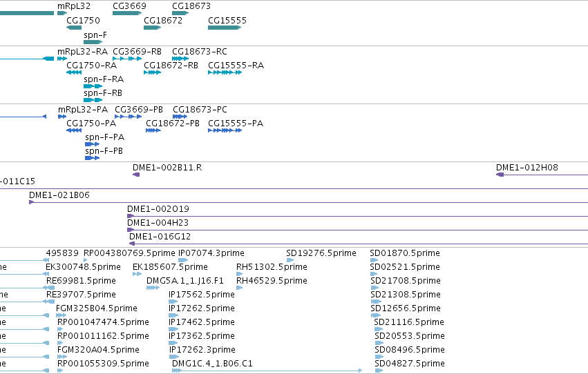Select the CG18672 gene label
Viewport: 588px width, 374px height.
click(x=163, y=21)
